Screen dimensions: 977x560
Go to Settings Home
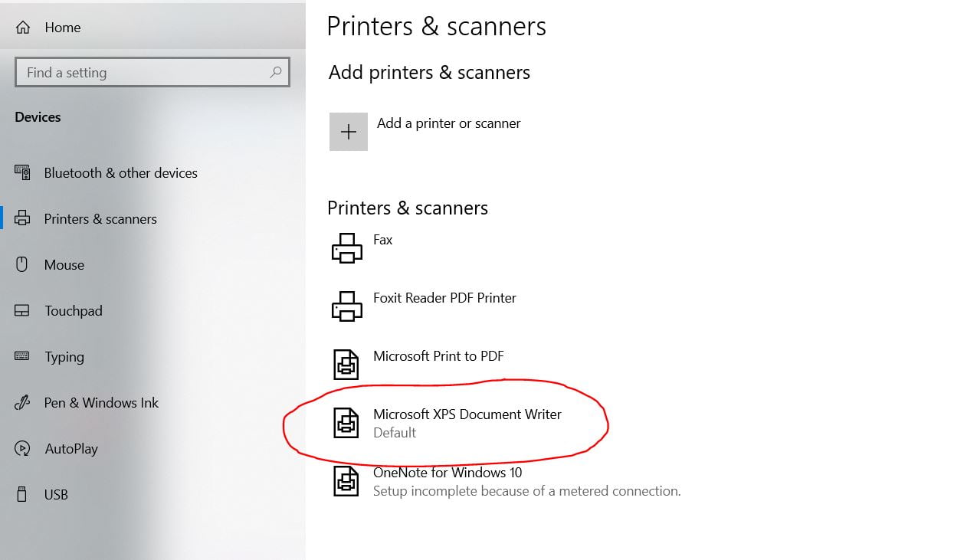(63, 28)
